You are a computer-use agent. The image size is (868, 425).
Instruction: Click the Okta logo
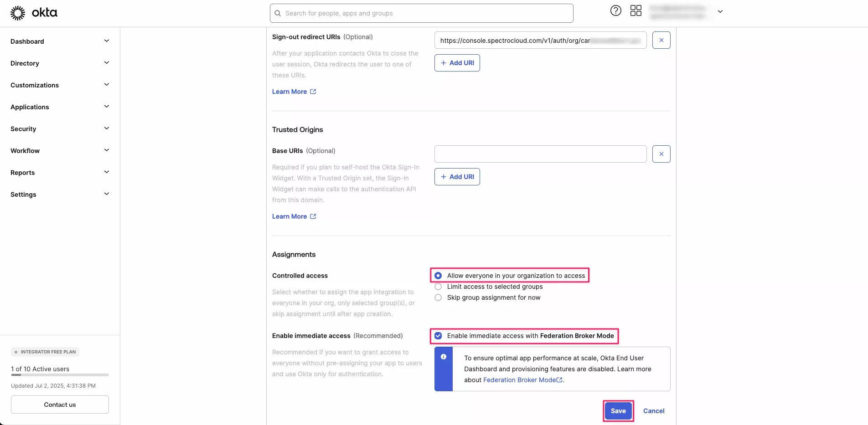tap(34, 13)
